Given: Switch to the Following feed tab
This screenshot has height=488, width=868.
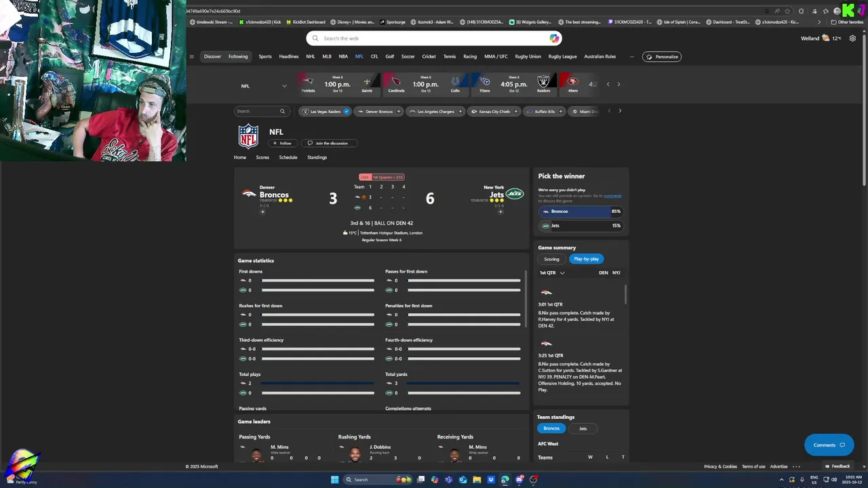Looking at the screenshot, I should (238, 57).
